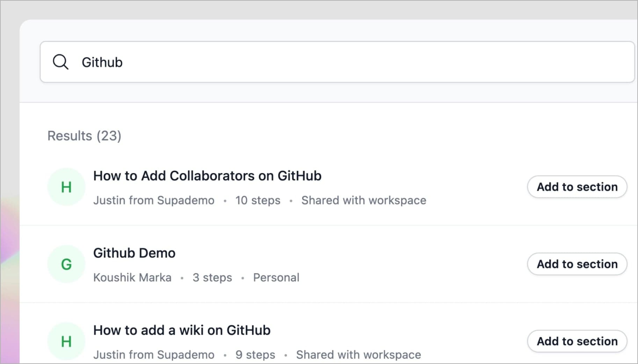Select the G avatar for Github Demo
The image size is (638, 364).
pos(66,264)
